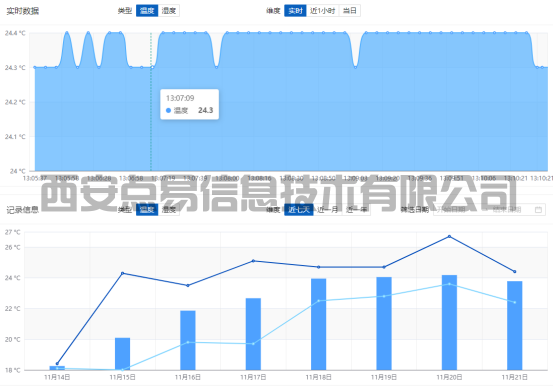Screen dimensions: 553x388
Task: Switch 记录信息 type to 湿度
Action: point(169,210)
